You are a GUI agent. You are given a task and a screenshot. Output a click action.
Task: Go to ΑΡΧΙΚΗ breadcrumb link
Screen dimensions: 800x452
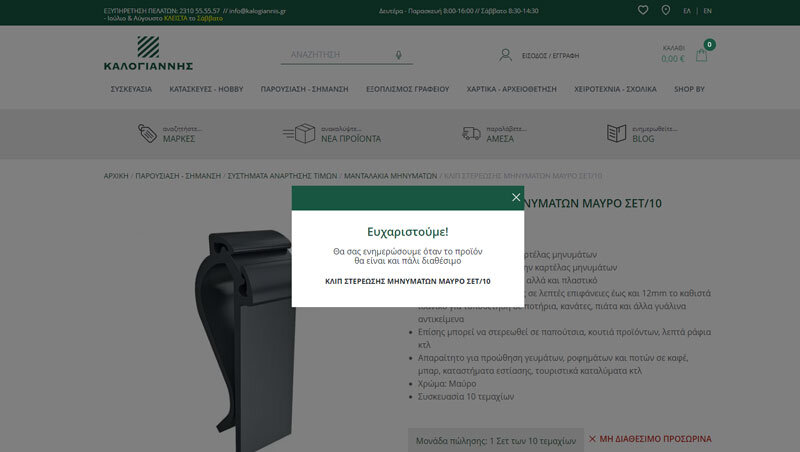tap(116, 175)
